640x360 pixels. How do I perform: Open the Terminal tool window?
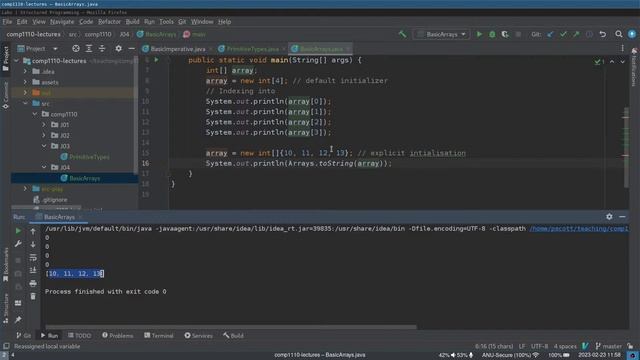[x=158, y=336]
